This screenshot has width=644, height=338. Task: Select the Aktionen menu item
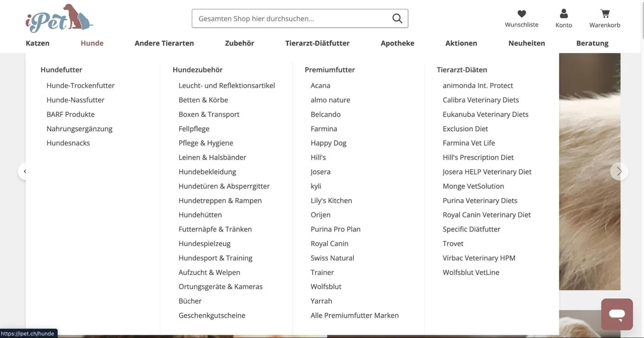point(461,43)
